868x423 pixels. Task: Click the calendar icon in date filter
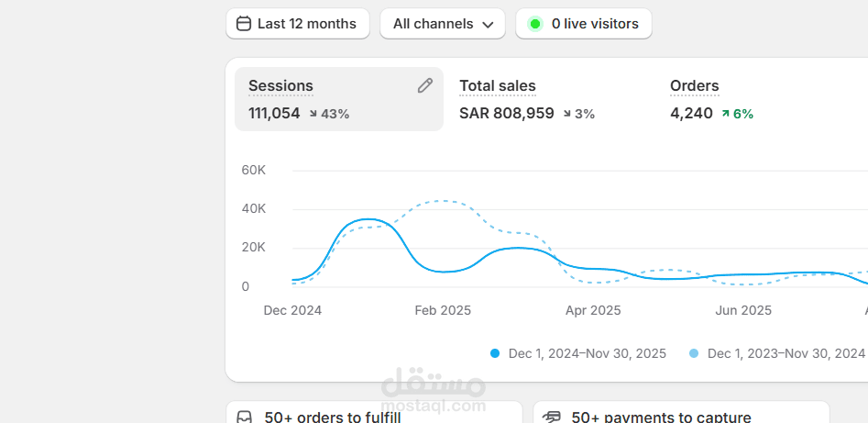[243, 24]
